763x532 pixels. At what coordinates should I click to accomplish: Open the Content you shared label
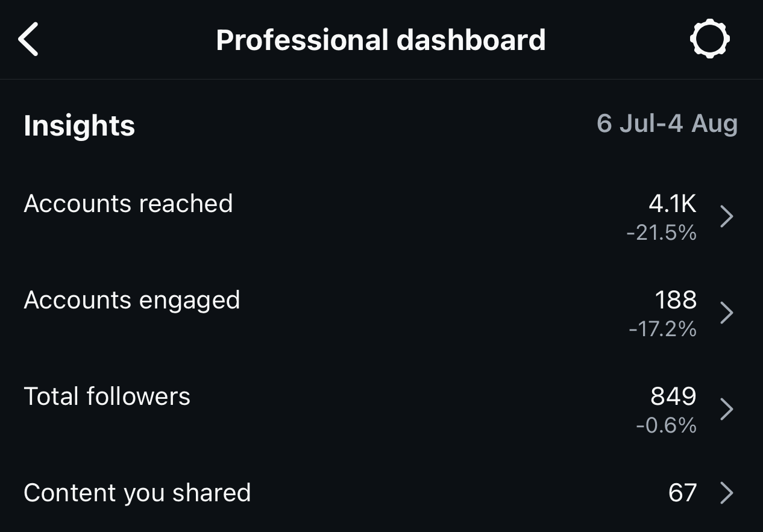click(137, 493)
